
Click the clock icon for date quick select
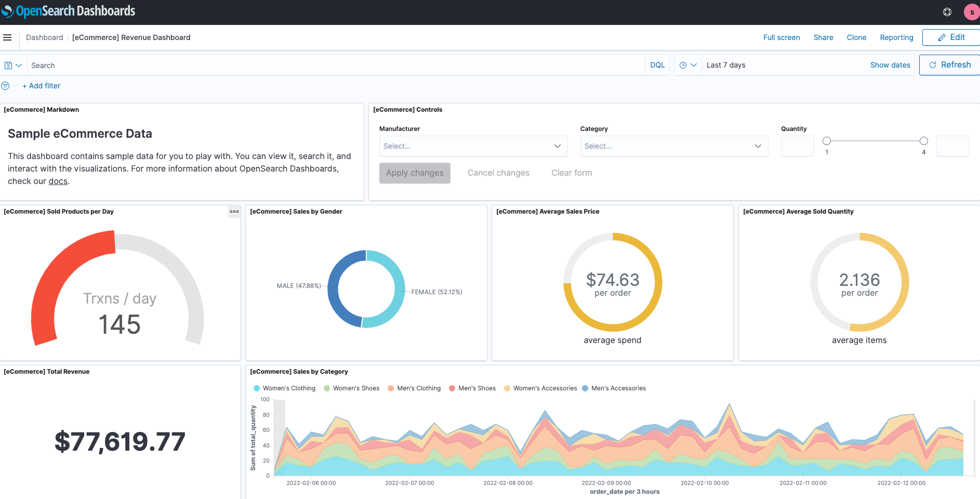(684, 65)
